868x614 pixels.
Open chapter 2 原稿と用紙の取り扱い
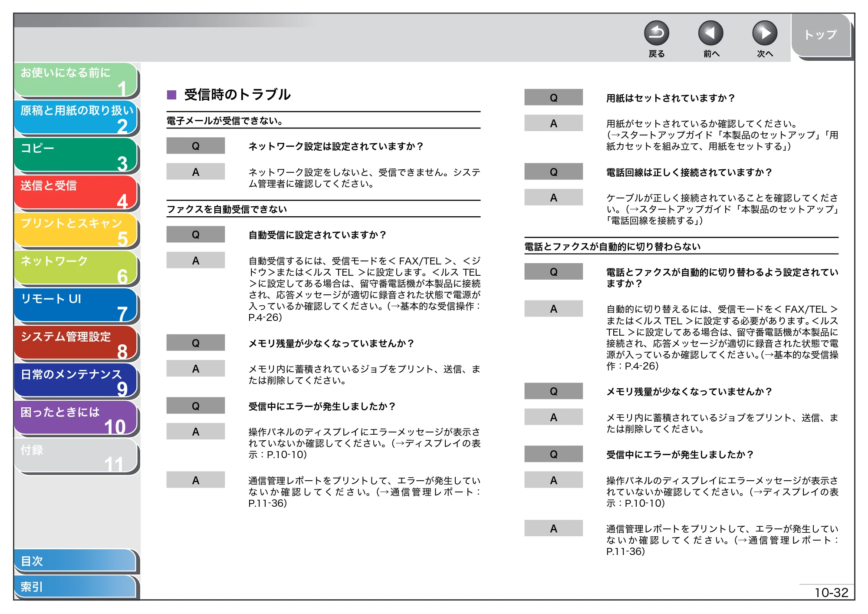76,118
